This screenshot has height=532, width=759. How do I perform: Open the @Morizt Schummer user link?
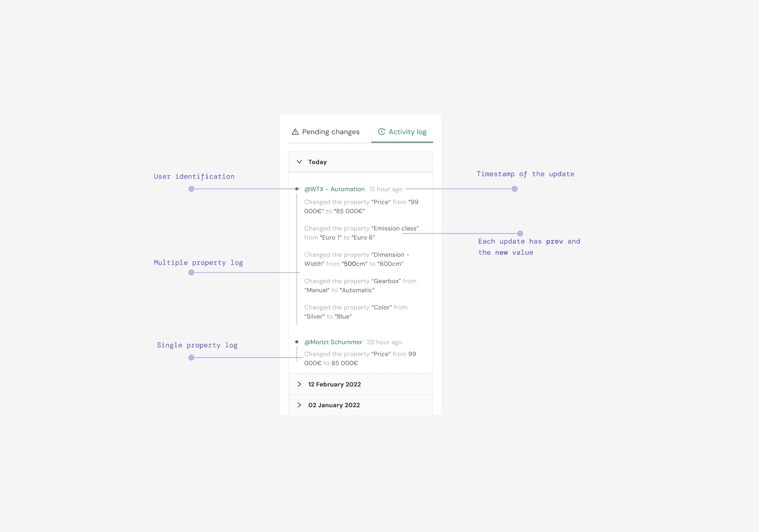pos(333,342)
